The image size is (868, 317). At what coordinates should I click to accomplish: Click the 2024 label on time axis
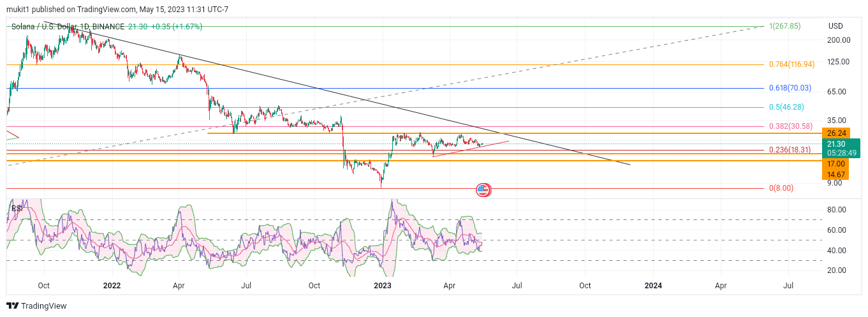(652, 286)
